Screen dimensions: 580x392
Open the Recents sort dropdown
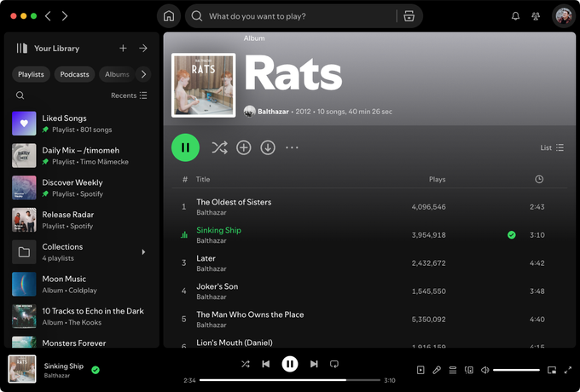pyautogui.click(x=129, y=95)
